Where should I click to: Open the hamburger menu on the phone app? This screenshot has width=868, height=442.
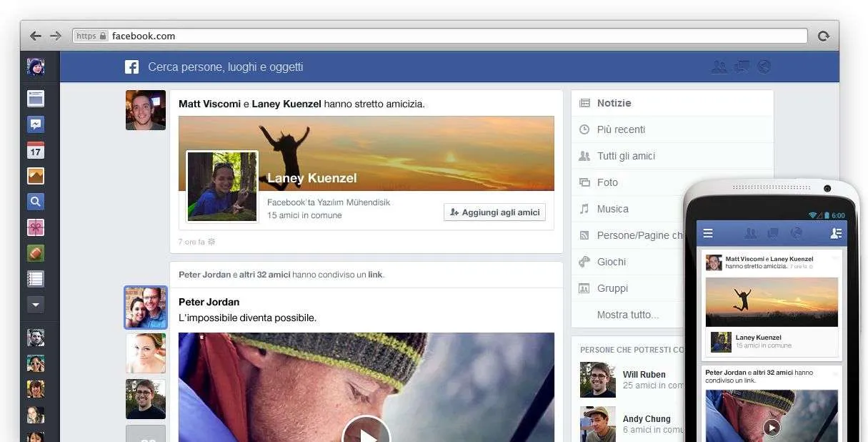click(x=708, y=233)
